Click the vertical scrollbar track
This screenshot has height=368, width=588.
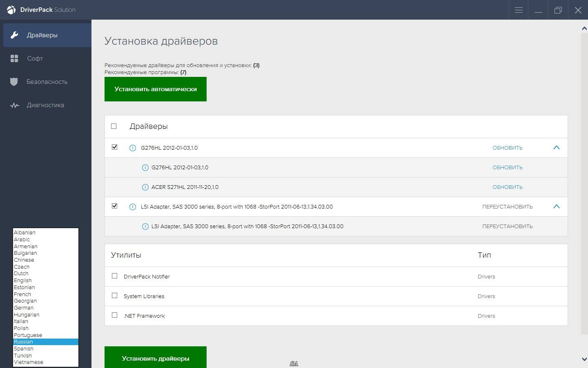coord(584,184)
